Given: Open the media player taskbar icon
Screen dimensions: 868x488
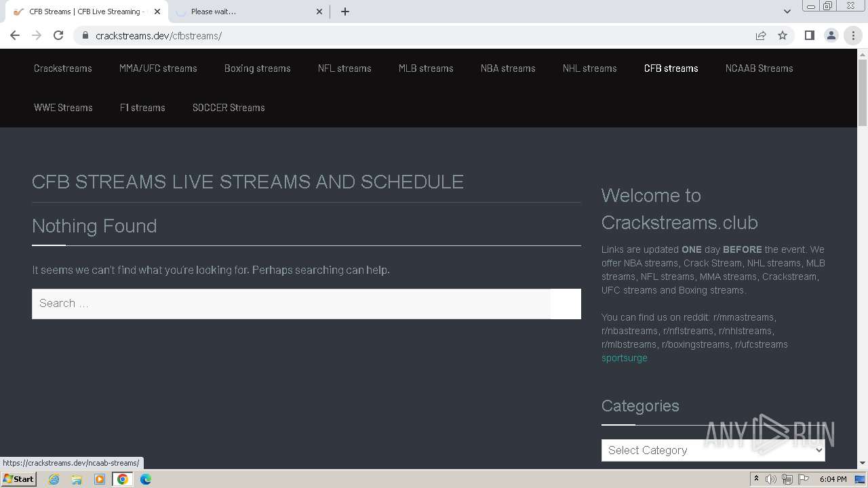Looking at the screenshot, I should click(x=100, y=479).
